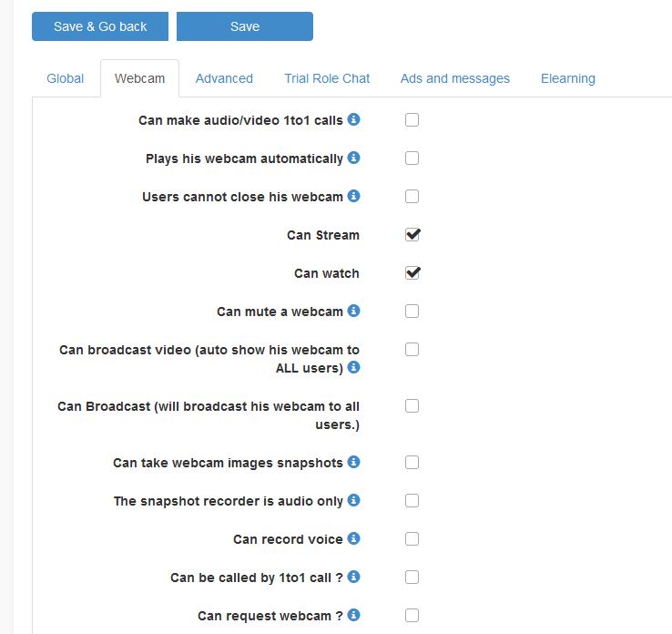Click info icon next to 'Can mute a webcam'
The image size is (672, 634).
click(354, 311)
